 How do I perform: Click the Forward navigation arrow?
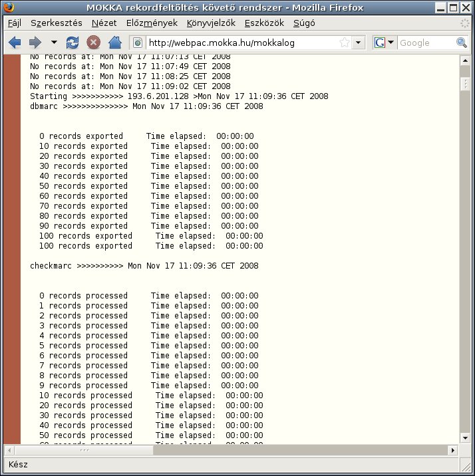[x=35, y=43]
